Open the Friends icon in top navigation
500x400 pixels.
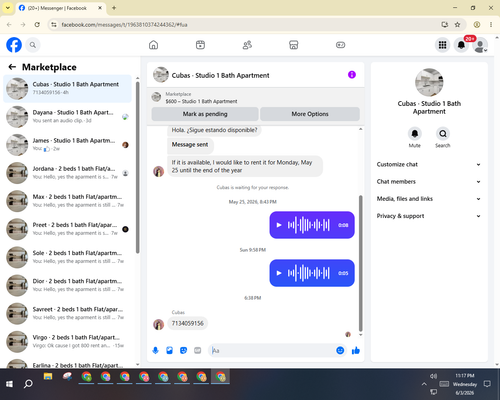point(247,45)
